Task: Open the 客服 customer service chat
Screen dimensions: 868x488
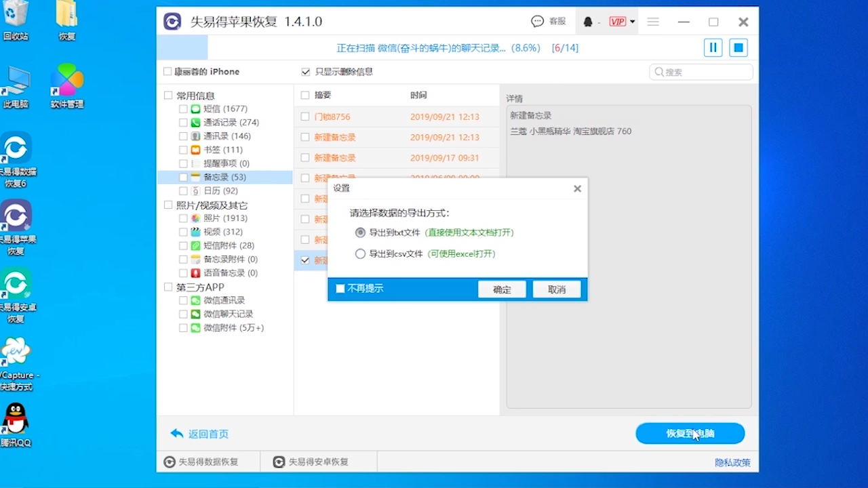Action: (x=549, y=22)
